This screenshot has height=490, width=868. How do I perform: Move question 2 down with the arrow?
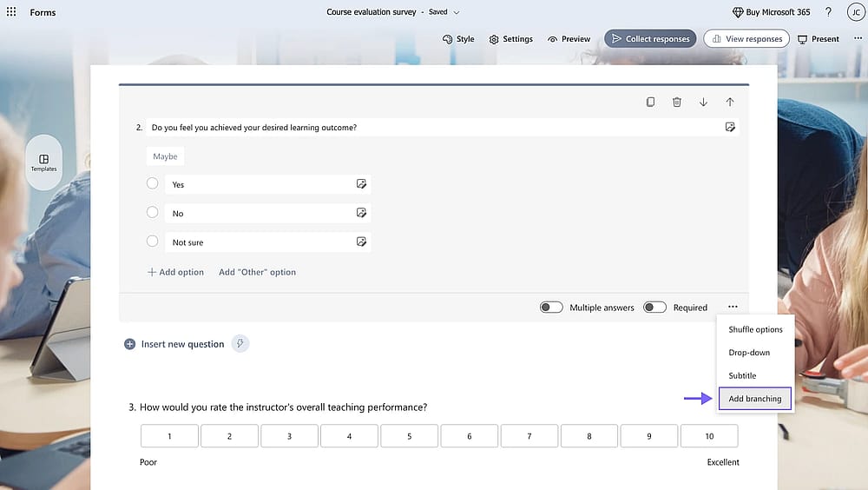[703, 102]
